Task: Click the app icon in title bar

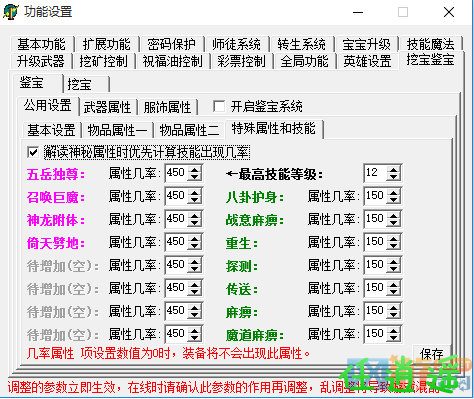Action: pos(10,12)
